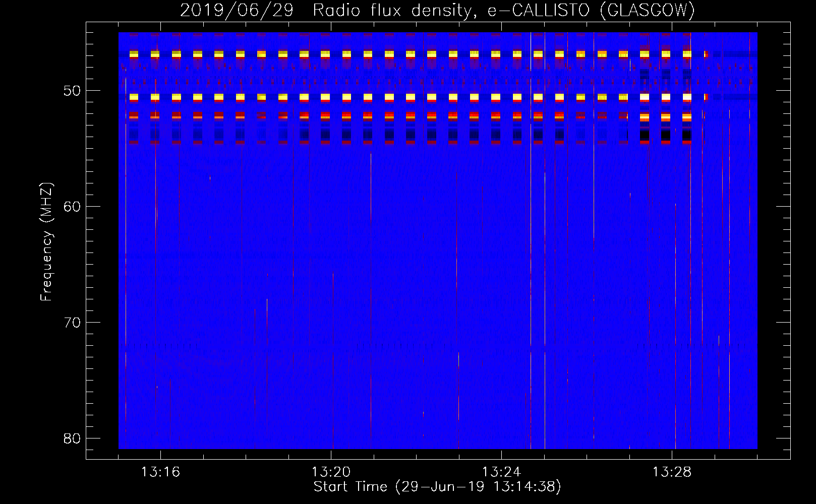Click the 70 frequency tick label
The width and height of the screenshot is (816, 504).
[x=72, y=323]
